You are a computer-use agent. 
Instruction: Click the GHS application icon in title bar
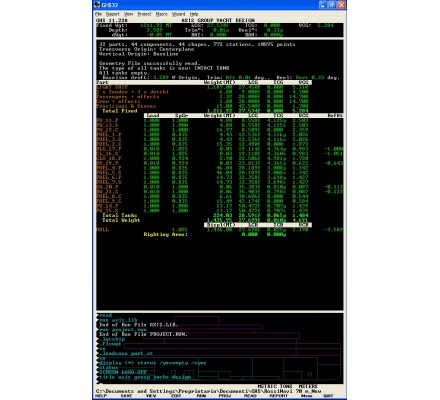(97, 5)
